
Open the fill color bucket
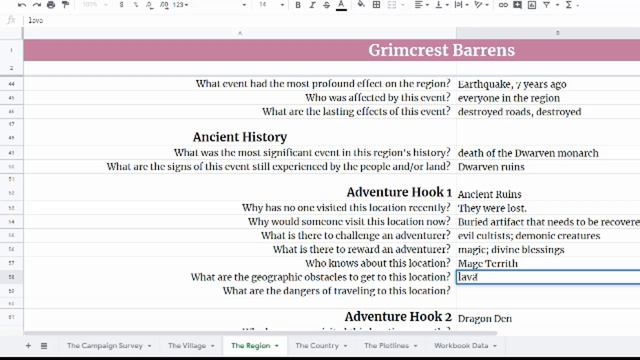point(361,5)
